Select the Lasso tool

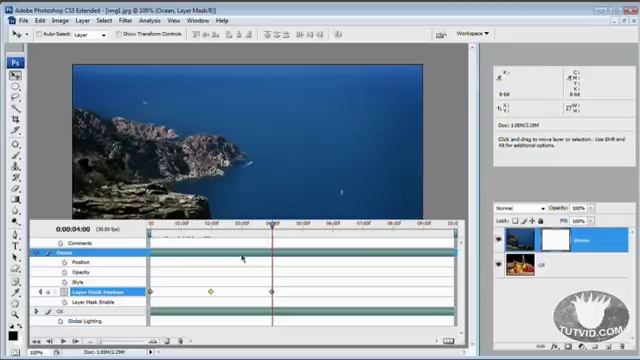(15, 98)
